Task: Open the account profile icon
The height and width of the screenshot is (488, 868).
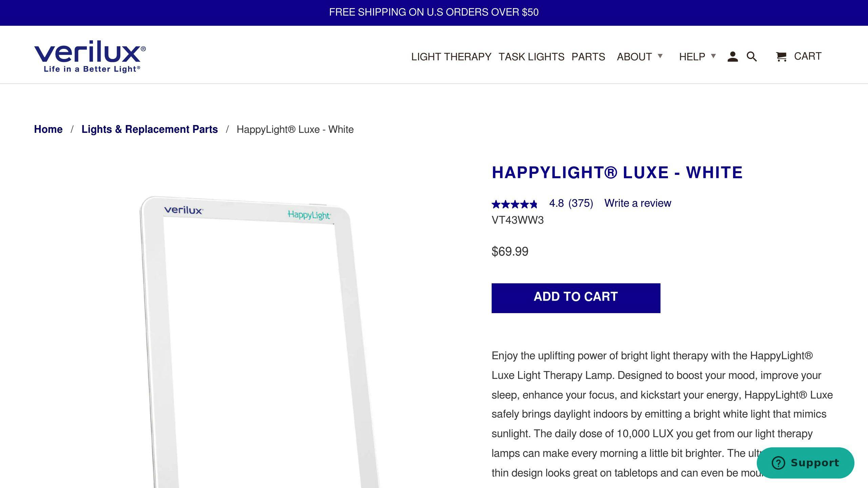Action: coord(732,57)
